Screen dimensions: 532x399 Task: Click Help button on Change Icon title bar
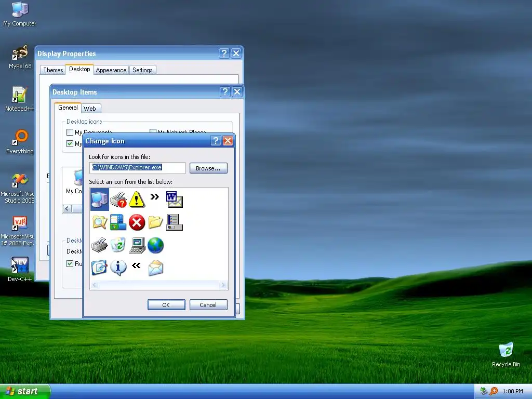(x=216, y=141)
